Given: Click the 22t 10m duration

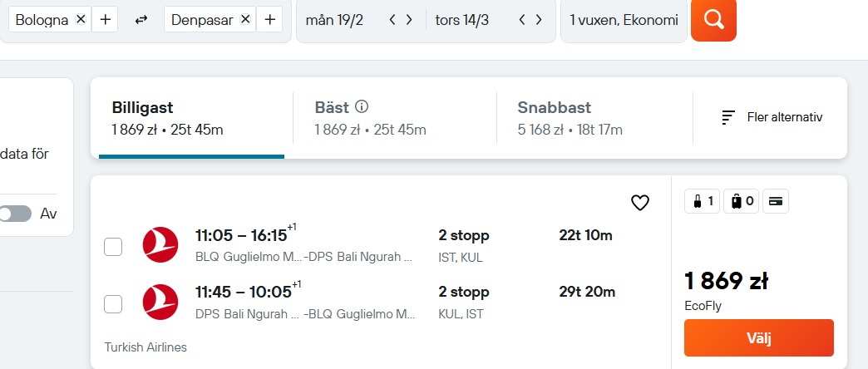Looking at the screenshot, I should (x=585, y=236).
